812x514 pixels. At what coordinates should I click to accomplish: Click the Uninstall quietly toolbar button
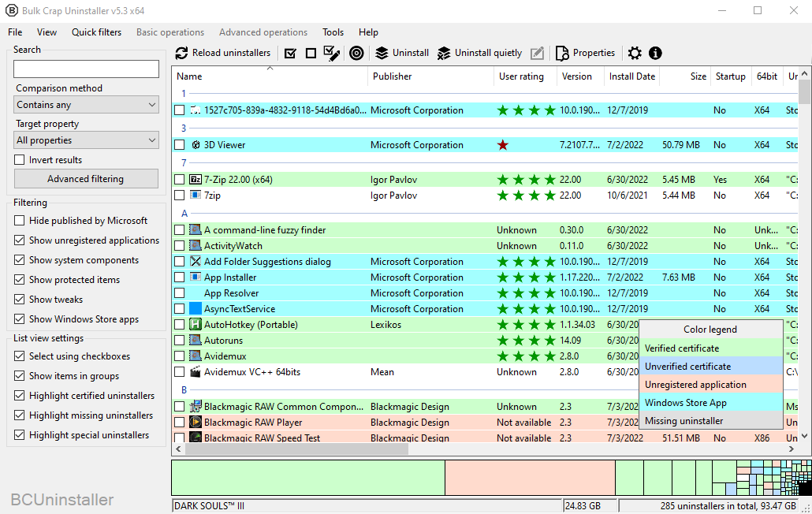coord(479,53)
